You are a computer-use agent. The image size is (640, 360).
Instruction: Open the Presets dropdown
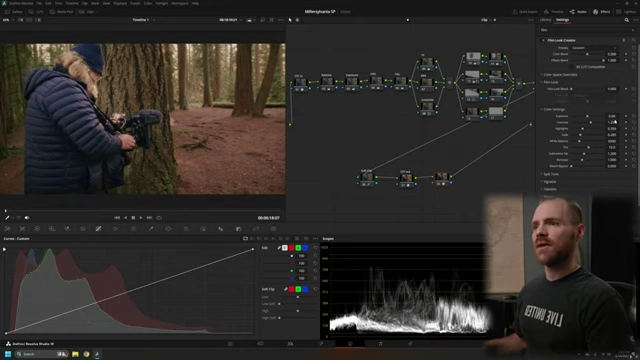(594, 48)
